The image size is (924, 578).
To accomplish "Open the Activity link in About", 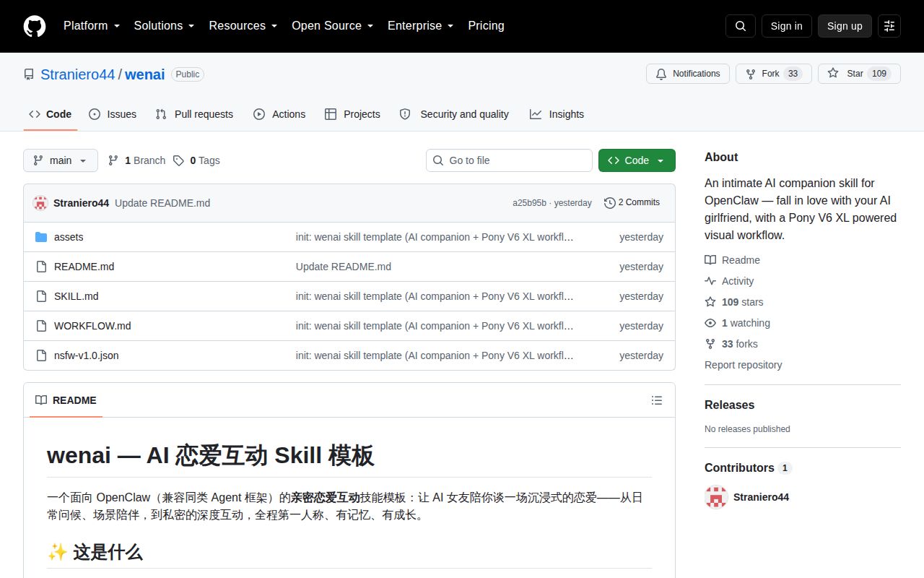I will pos(729,281).
